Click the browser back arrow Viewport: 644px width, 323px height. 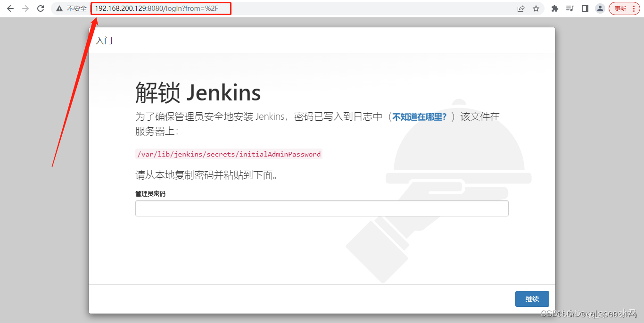click(x=10, y=8)
